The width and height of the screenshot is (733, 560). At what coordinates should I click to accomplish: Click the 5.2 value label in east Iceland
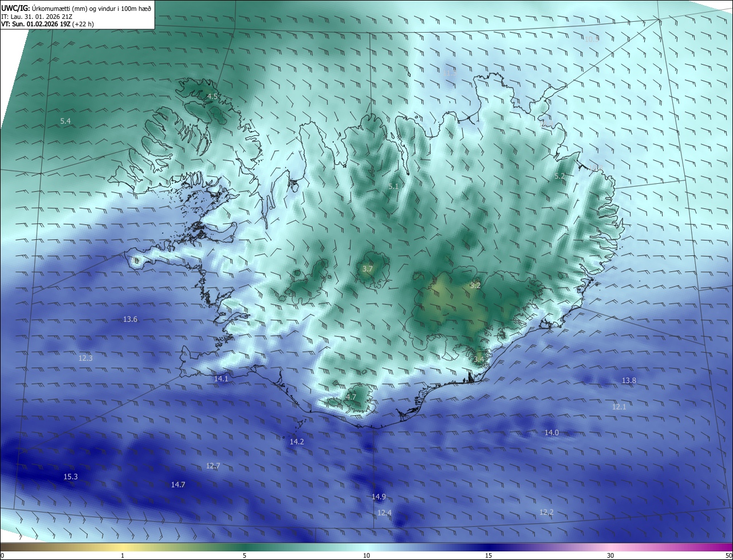[560, 176]
